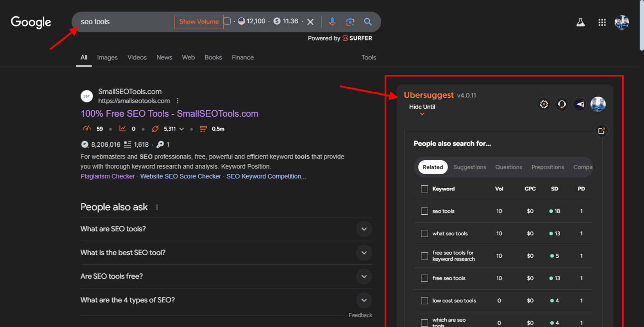The width and height of the screenshot is (644, 327).
Task: Click the Show Volume button
Action: coord(199,21)
